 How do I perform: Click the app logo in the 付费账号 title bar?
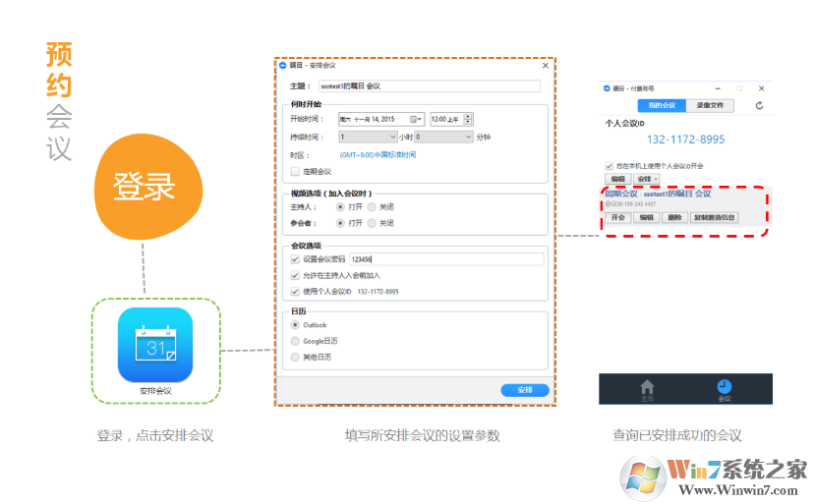pos(607,88)
